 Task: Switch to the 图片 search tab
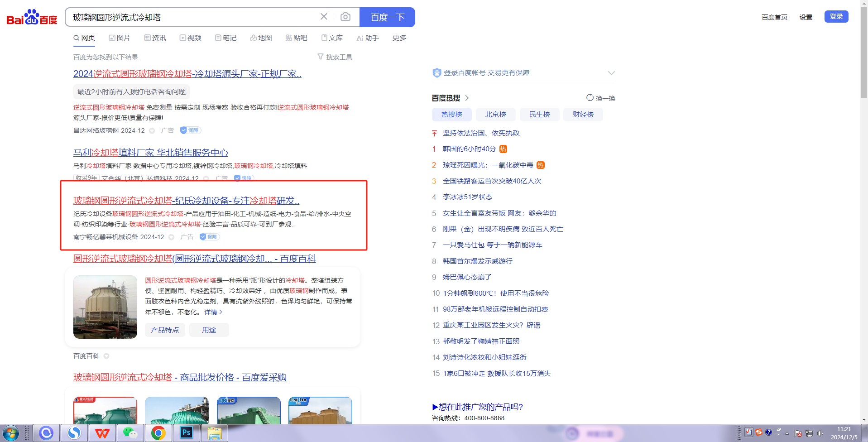[120, 38]
